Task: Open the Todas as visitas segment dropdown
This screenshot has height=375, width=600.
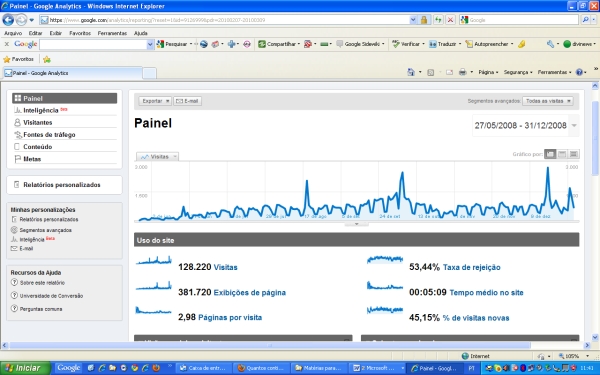Action: (548, 101)
